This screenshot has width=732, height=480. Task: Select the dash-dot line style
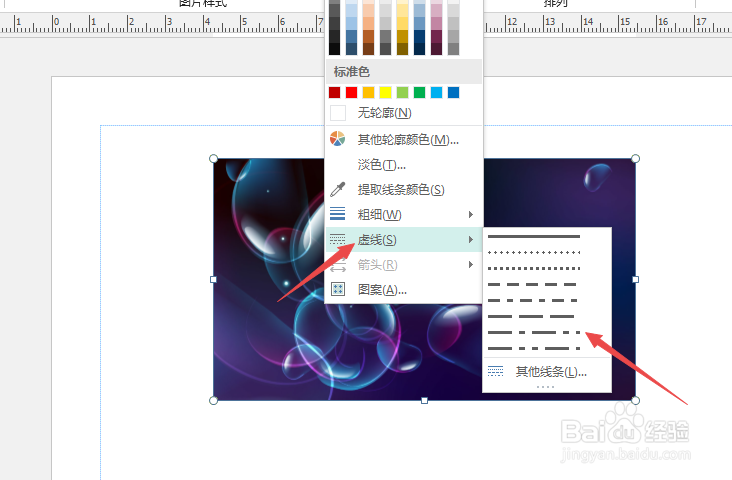532,300
